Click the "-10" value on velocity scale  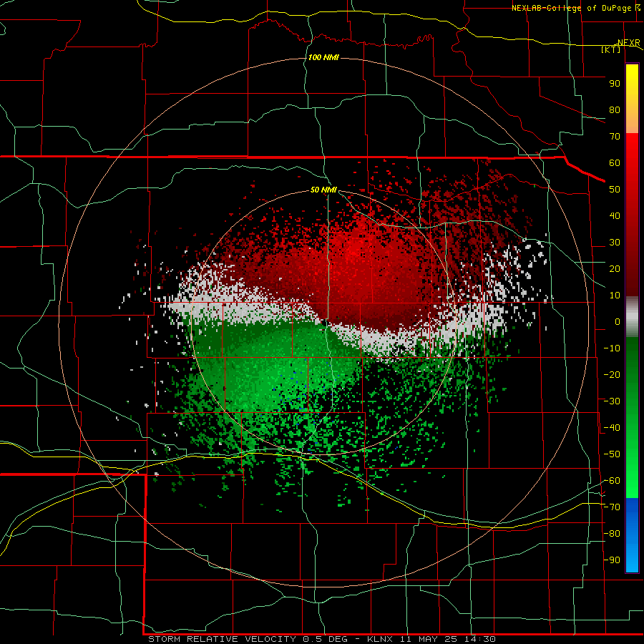[x=612, y=348]
